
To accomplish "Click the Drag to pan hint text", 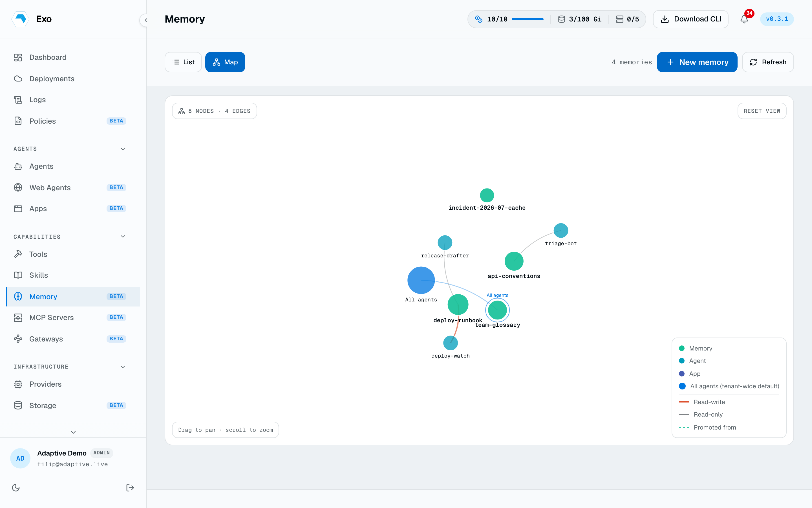I will point(226,430).
